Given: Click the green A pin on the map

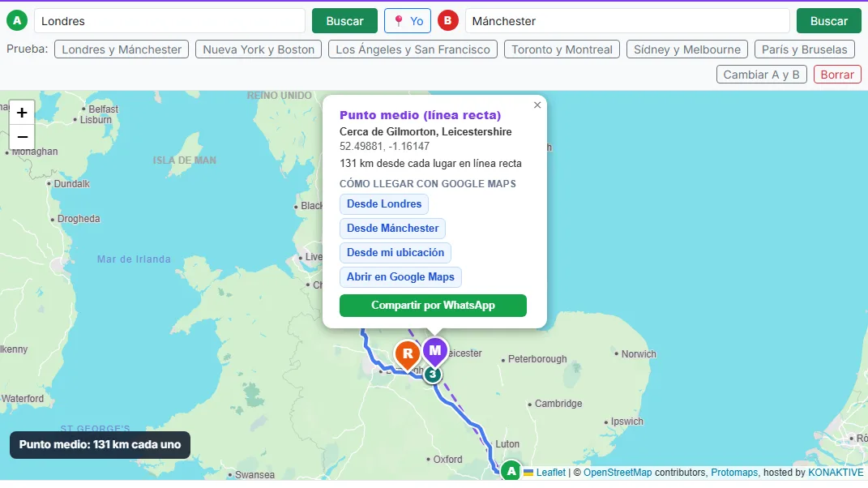Looking at the screenshot, I should tap(511, 472).
